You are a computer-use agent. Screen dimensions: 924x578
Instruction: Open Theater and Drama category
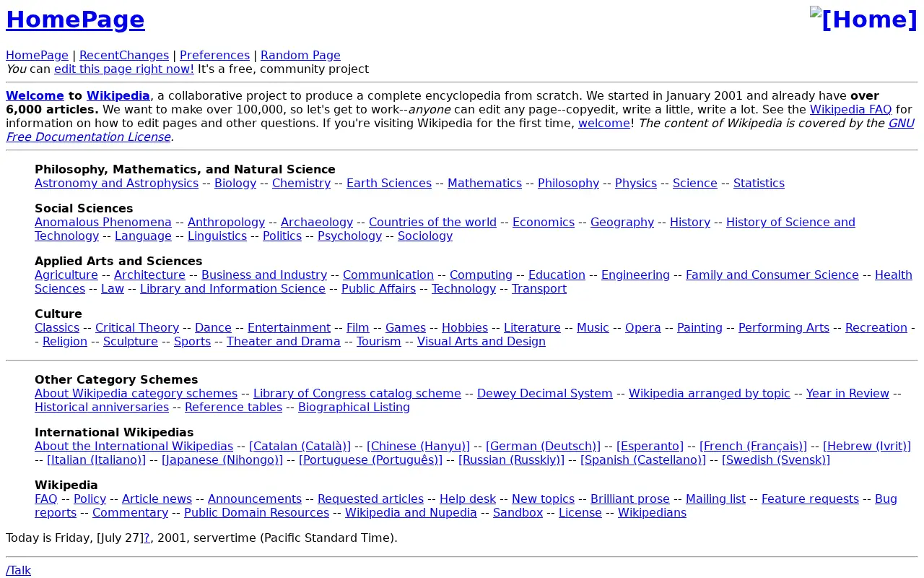pos(284,342)
